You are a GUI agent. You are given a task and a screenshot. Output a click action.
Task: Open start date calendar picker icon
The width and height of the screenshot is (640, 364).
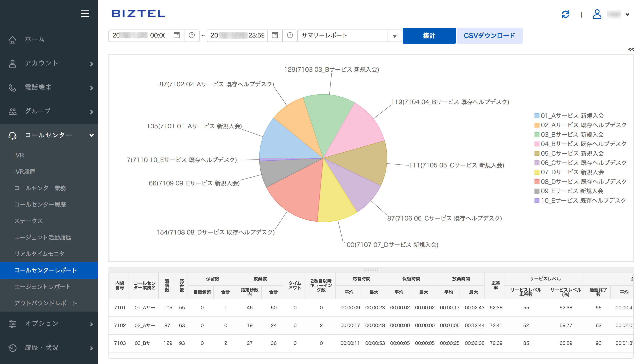click(177, 35)
